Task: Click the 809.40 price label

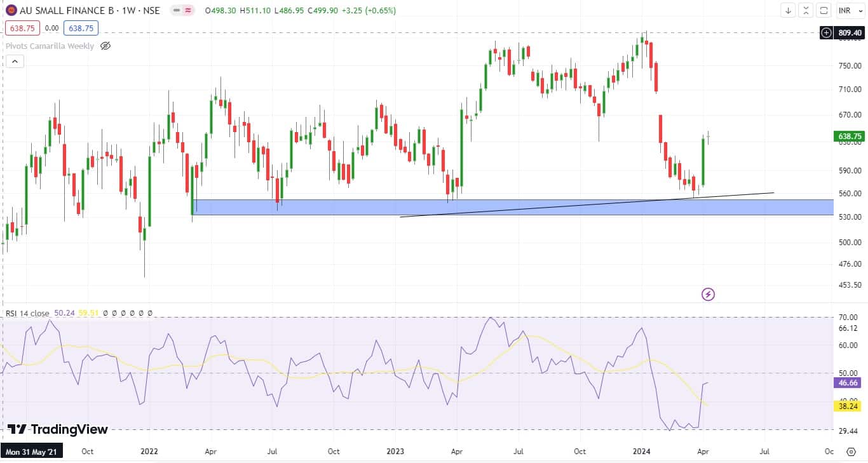Action: (x=849, y=32)
